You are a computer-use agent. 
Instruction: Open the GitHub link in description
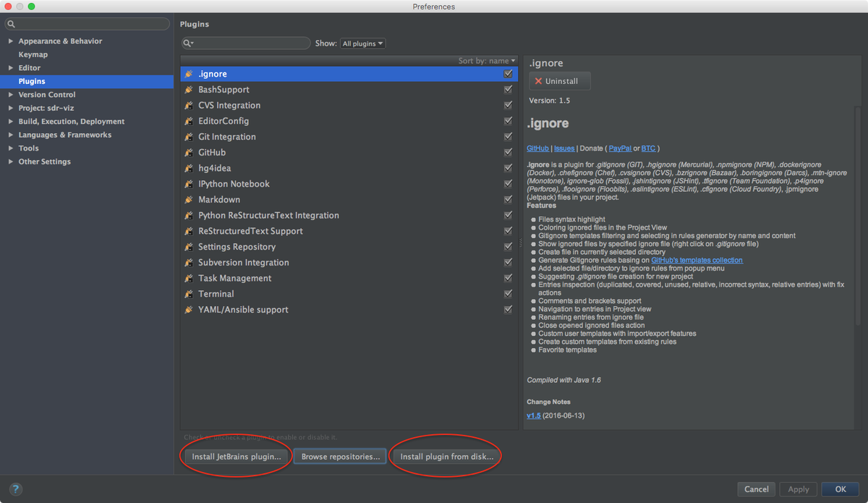coord(537,148)
